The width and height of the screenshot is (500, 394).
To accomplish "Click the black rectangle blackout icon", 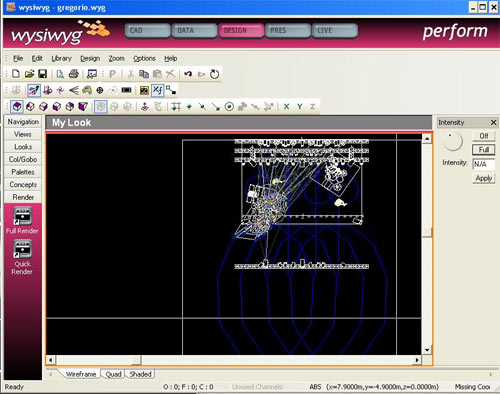I will coord(126,90).
